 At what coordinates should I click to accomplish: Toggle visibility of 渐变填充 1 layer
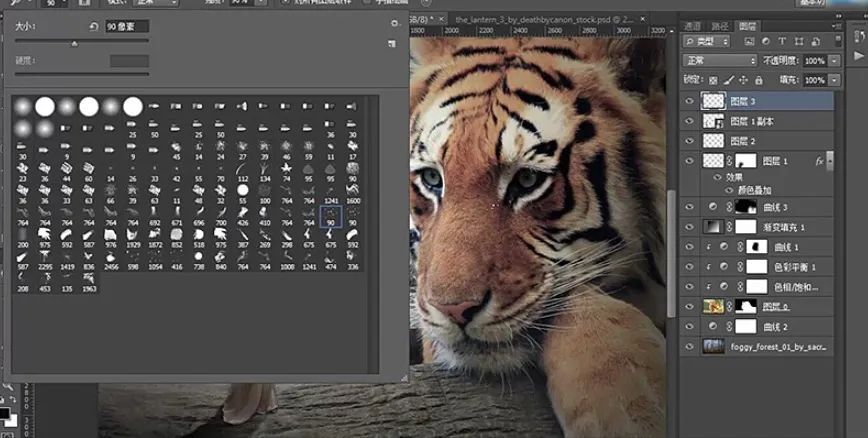[688, 226]
